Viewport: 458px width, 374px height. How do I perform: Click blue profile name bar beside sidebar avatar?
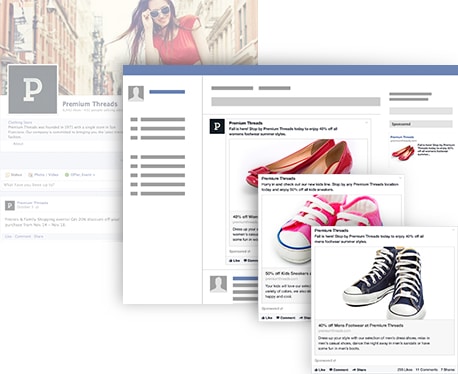[167, 92]
